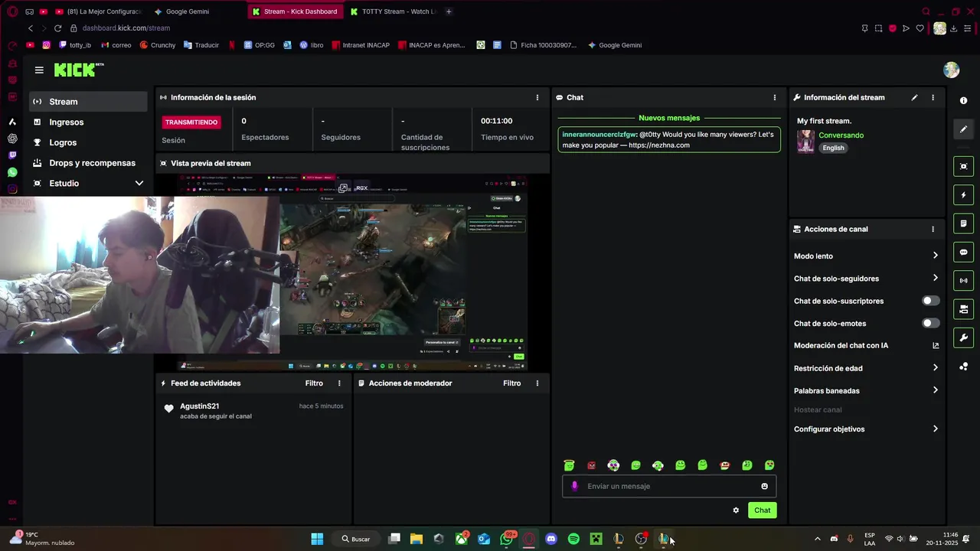Image resolution: width=980 pixels, height=551 pixels.
Task: Open Minecraft from the taskbar
Action: click(596, 539)
